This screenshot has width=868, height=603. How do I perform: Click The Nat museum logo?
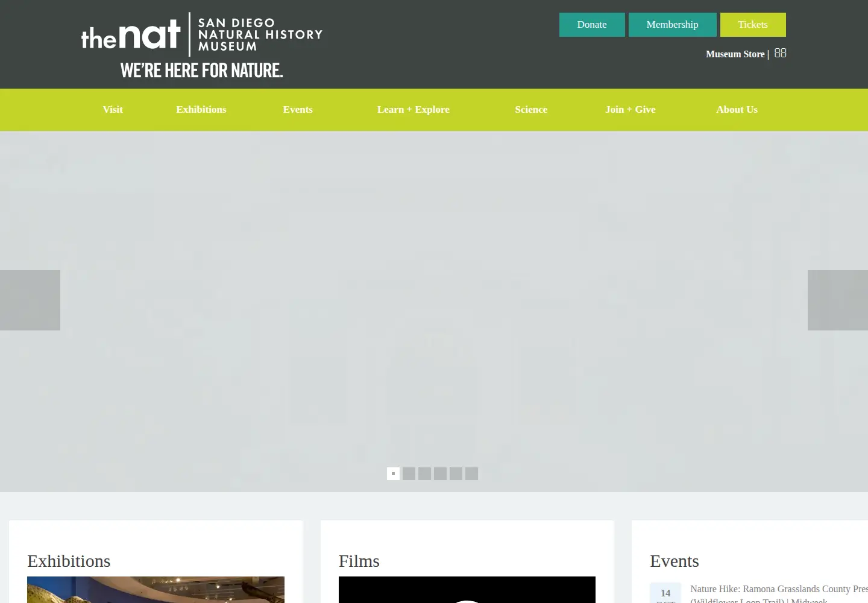tap(202, 46)
